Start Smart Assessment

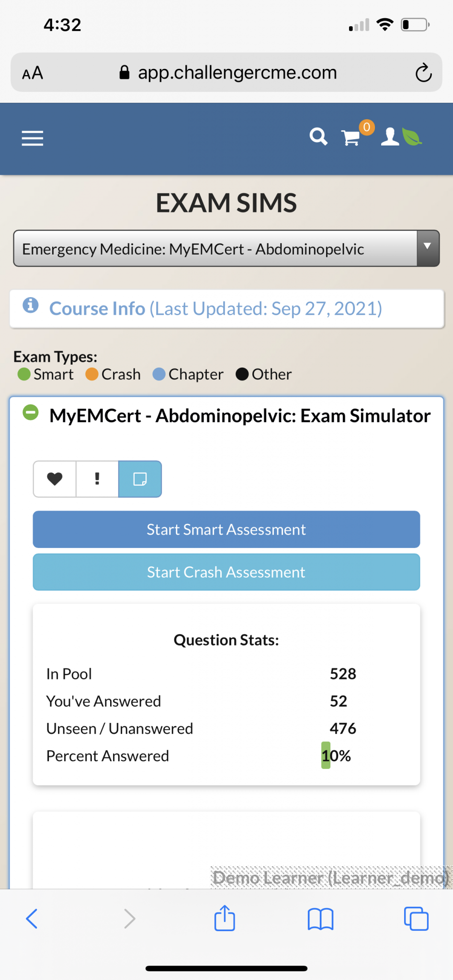[x=226, y=529]
